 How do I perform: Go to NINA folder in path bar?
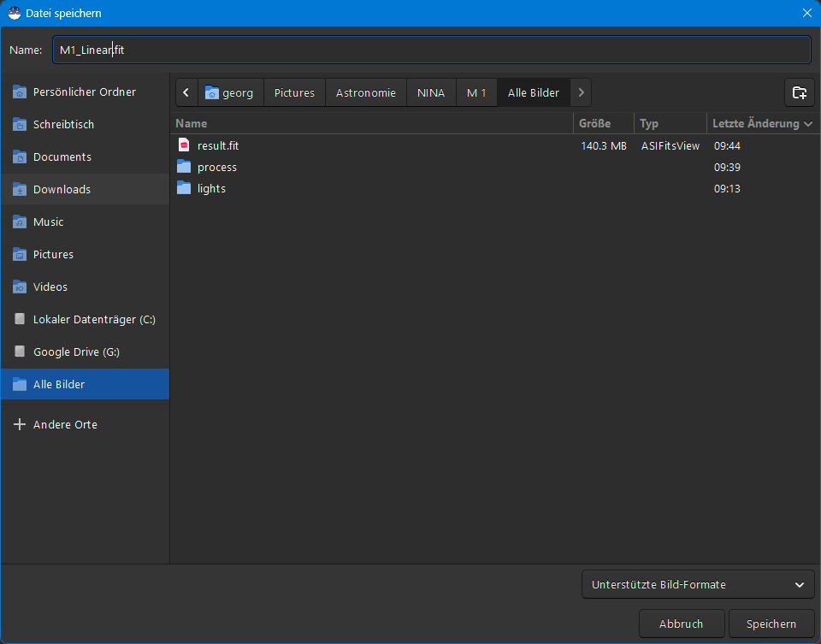coord(431,92)
